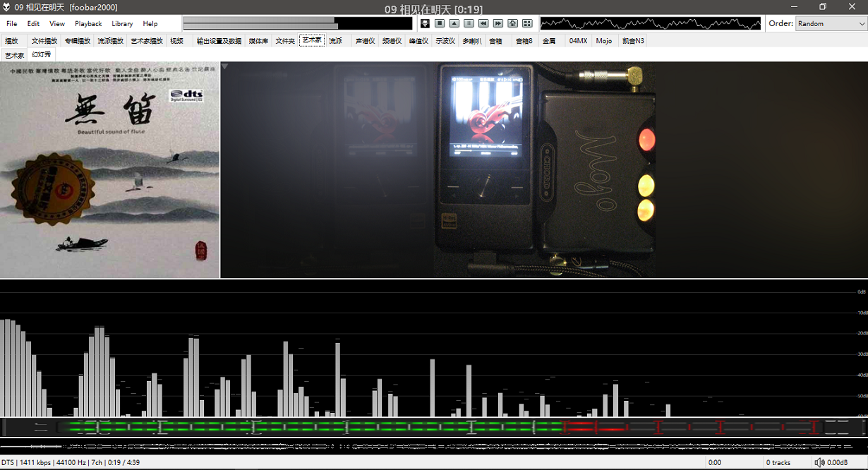Open the Playback menu

click(x=88, y=24)
